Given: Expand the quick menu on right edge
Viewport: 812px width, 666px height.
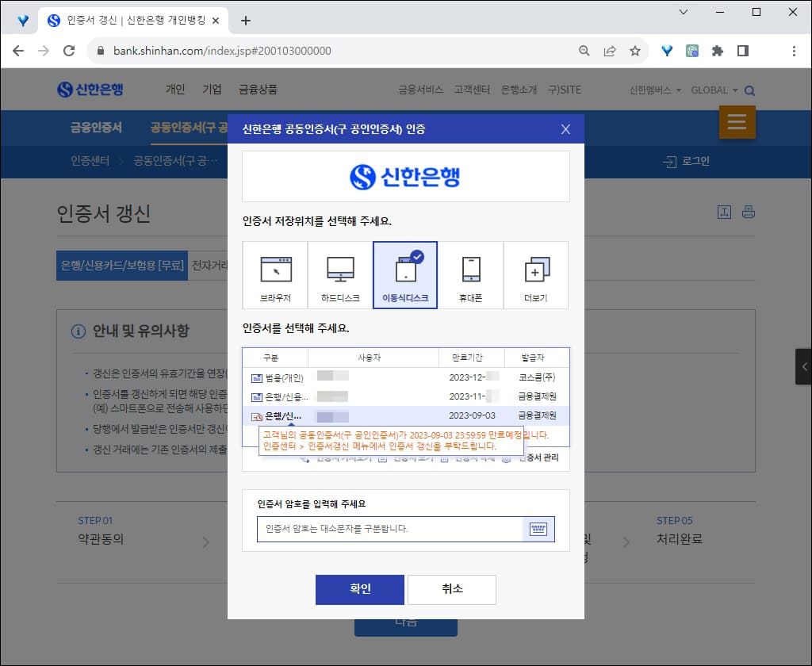Looking at the screenshot, I should (x=803, y=366).
